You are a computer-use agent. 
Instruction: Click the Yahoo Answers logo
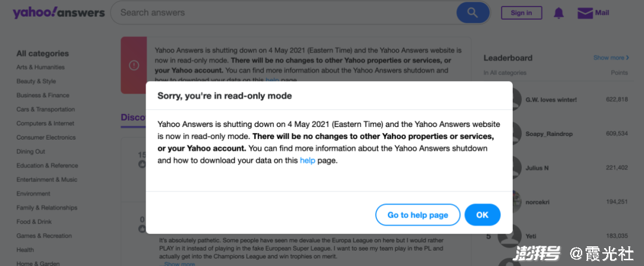pos(58,13)
